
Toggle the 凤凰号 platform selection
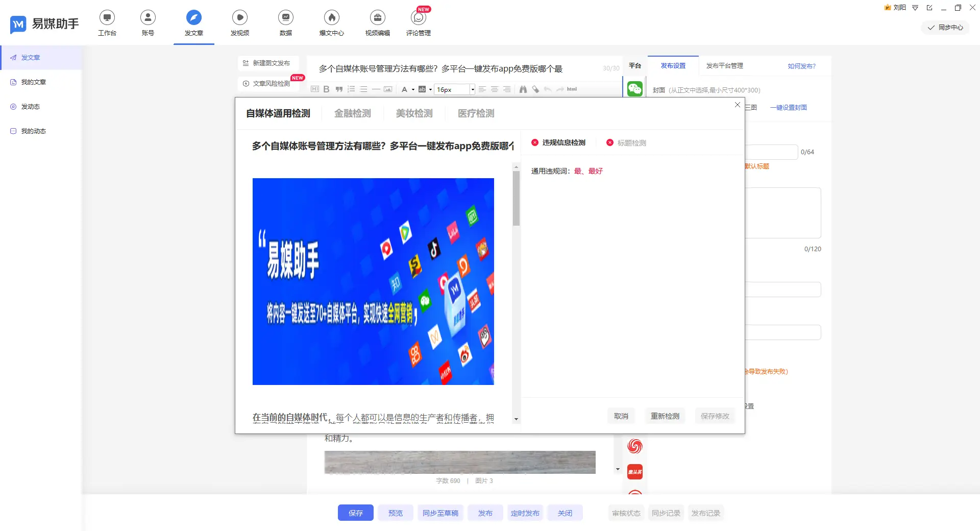point(634,446)
